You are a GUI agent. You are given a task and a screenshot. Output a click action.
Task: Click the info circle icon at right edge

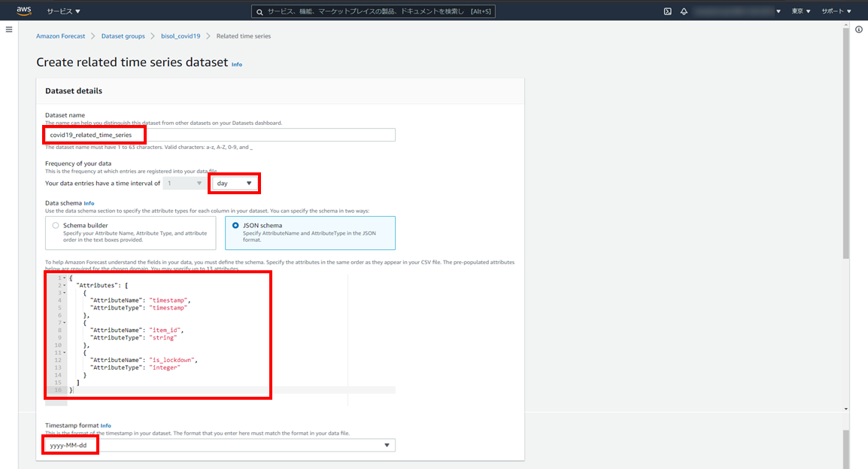(858, 29)
